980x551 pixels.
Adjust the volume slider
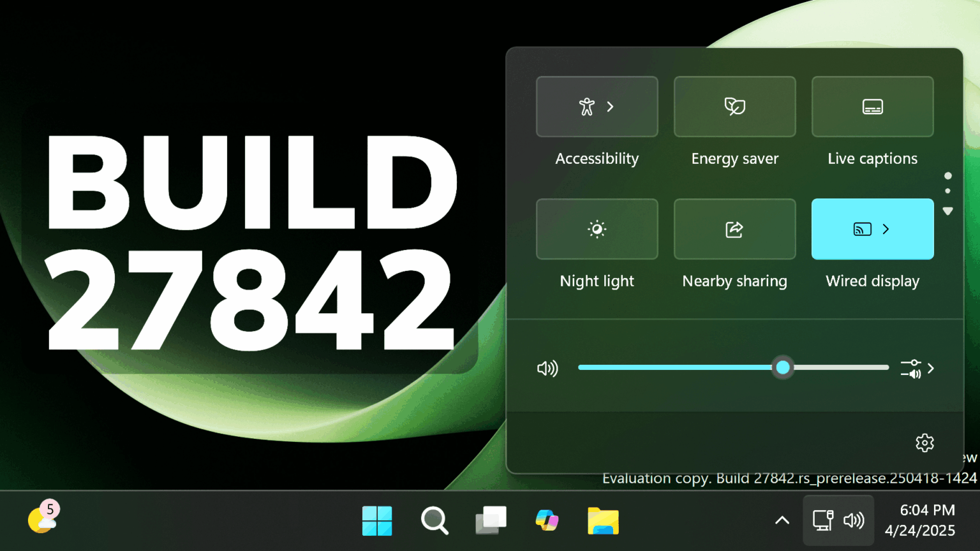pyautogui.click(x=783, y=367)
